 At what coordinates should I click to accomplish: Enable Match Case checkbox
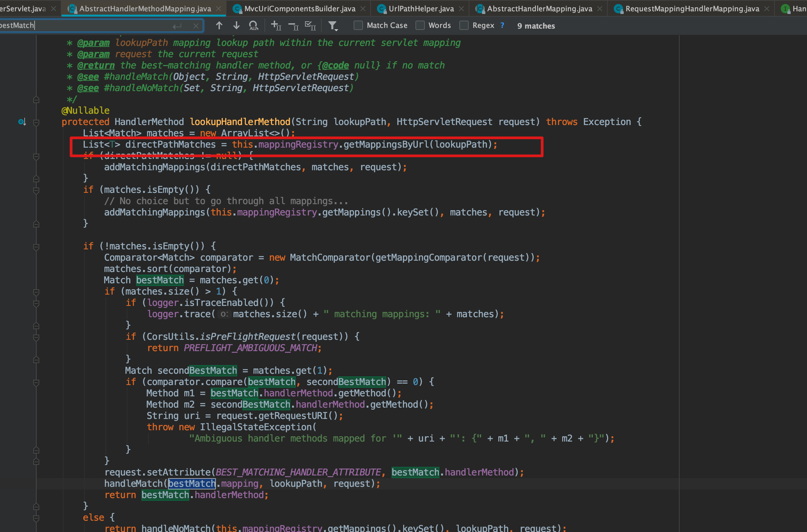click(x=358, y=26)
